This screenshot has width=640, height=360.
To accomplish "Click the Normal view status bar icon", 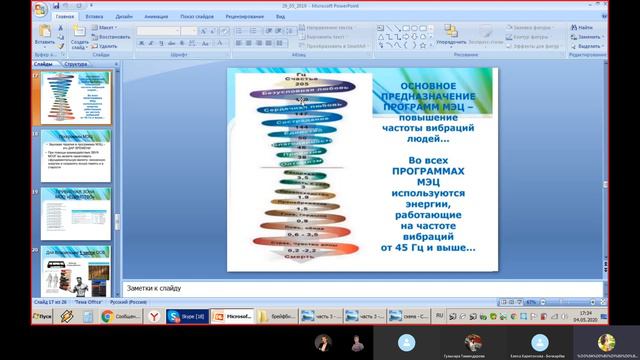I will pyautogui.click(x=503, y=302).
